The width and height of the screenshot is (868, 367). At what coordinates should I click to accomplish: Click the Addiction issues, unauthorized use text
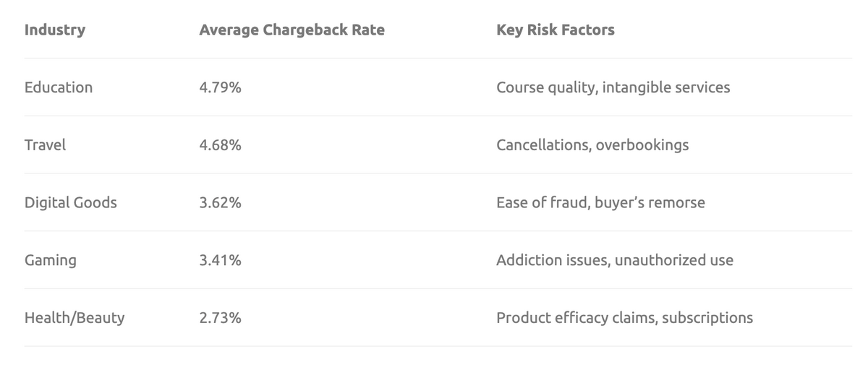(x=614, y=260)
